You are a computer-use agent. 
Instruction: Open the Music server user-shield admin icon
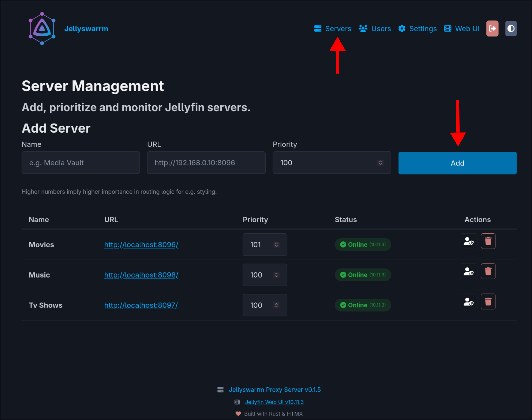tap(468, 271)
